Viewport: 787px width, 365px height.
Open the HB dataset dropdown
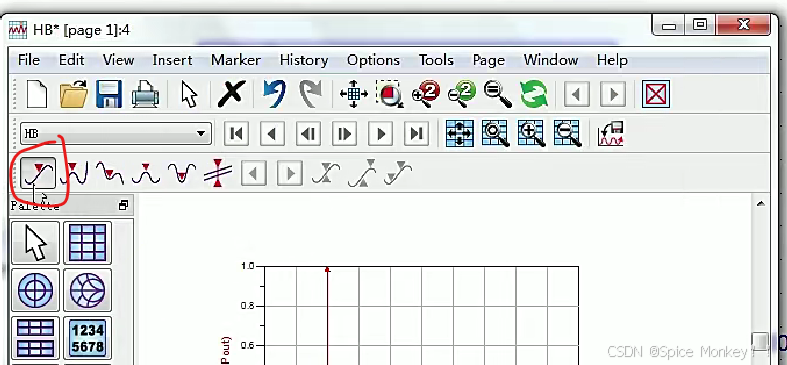click(x=116, y=134)
